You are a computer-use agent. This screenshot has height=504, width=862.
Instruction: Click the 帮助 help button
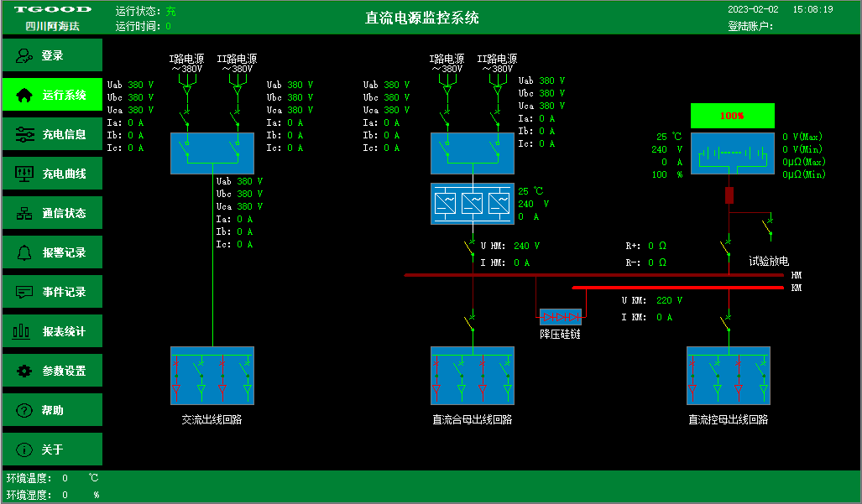click(52, 410)
